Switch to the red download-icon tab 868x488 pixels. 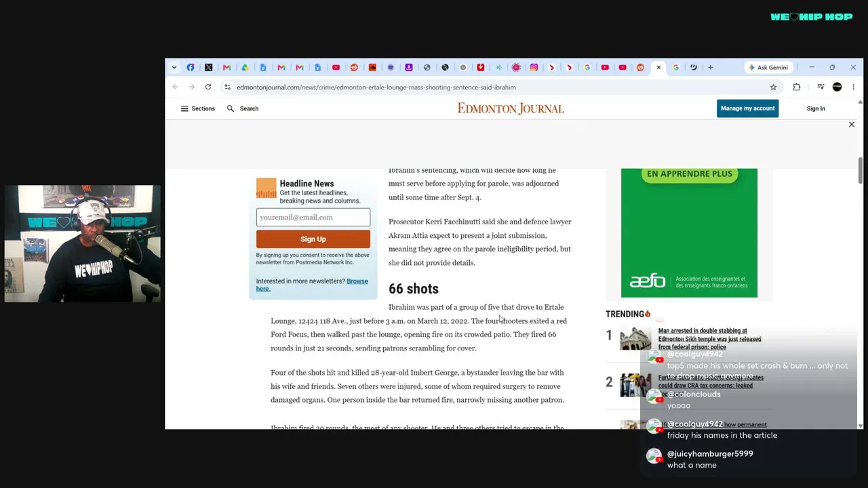pyautogui.click(x=481, y=68)
